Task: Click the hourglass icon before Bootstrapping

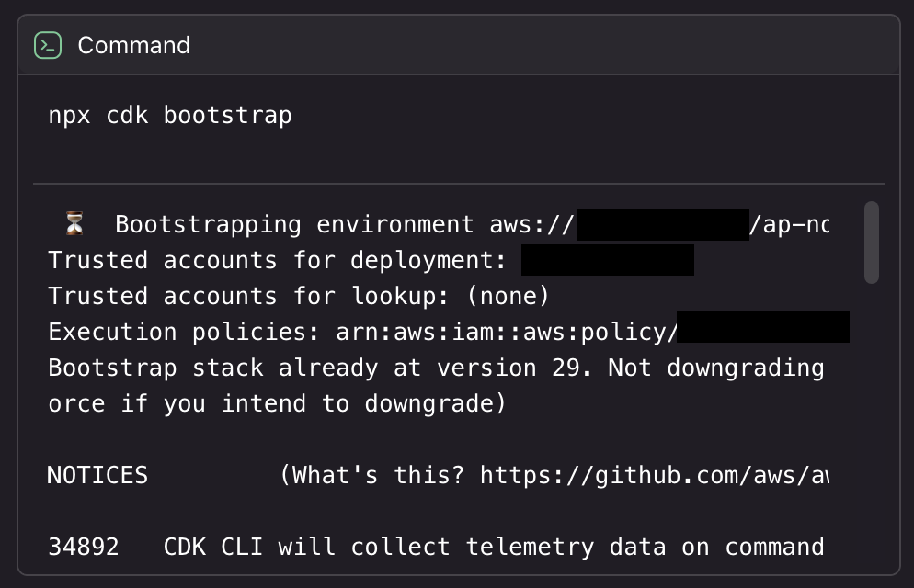Action: pyautogui.click(x=74, y=224)
